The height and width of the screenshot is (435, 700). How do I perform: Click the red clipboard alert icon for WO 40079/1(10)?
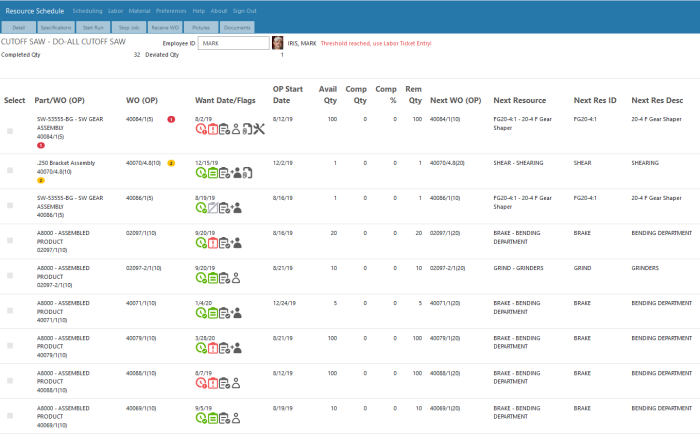(x=213, y=348)
